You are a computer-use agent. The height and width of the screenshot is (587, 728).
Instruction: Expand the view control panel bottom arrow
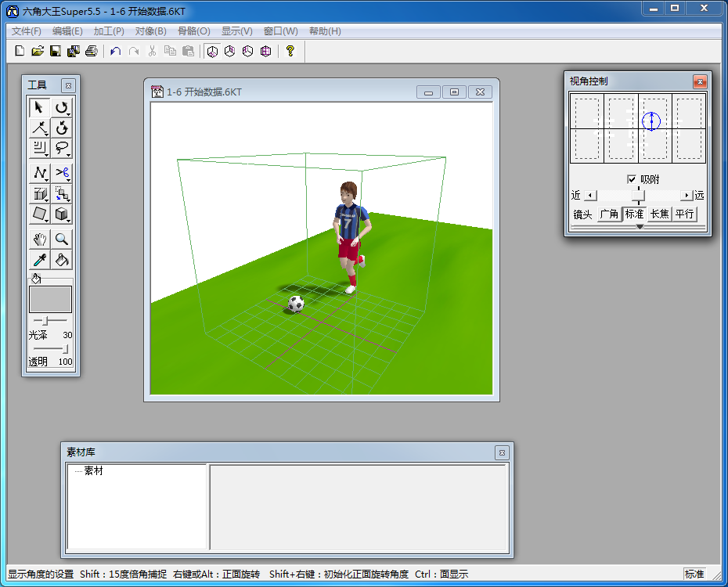click(640, 227)
